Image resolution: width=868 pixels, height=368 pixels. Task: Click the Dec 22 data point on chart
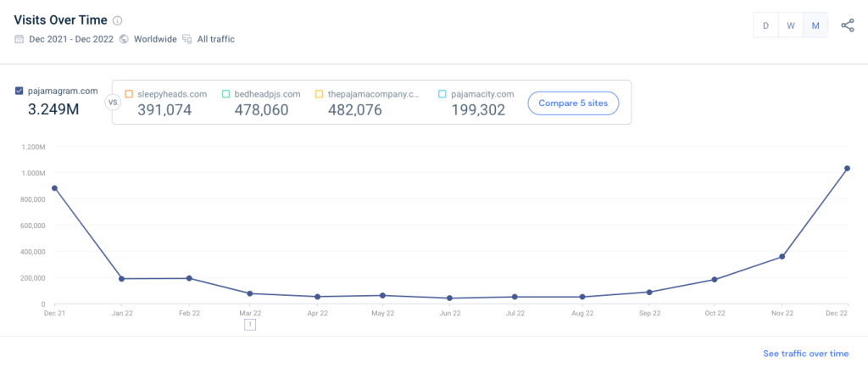coord(847,169)
